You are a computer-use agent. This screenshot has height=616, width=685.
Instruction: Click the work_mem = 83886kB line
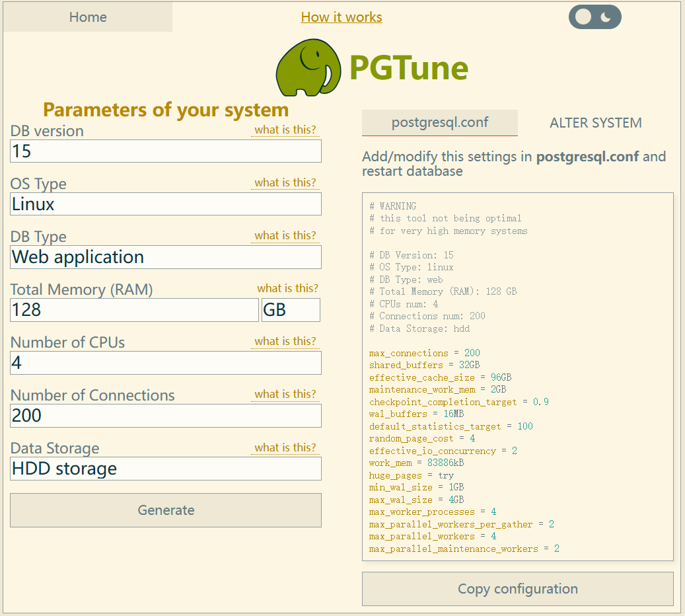tap(416, 463)
